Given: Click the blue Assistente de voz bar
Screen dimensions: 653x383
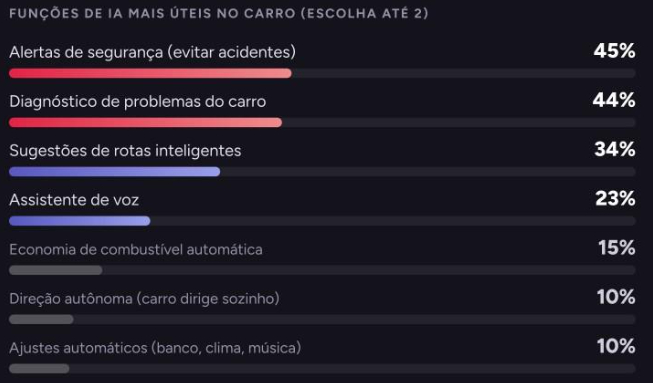Looking at the screenshot, I should point(80,221).
